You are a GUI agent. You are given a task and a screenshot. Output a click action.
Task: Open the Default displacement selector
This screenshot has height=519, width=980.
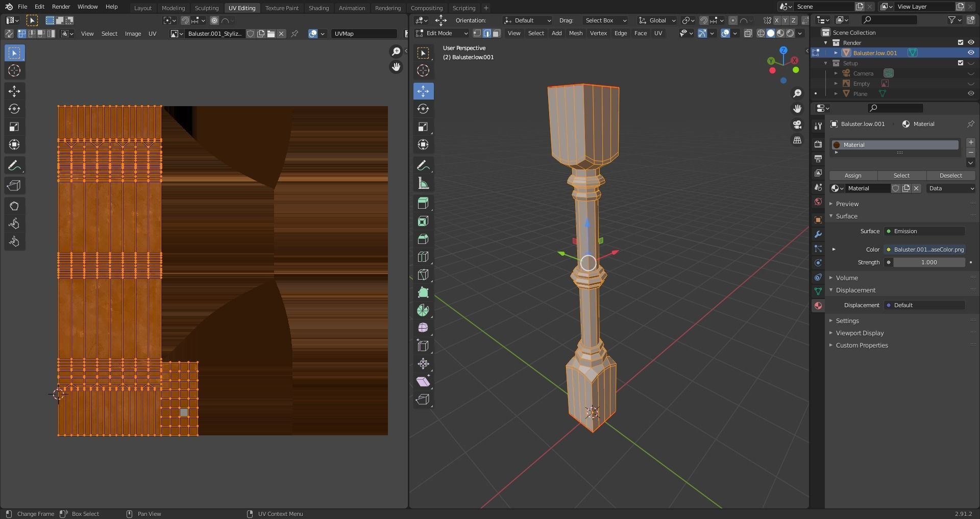tap(924, 305)
